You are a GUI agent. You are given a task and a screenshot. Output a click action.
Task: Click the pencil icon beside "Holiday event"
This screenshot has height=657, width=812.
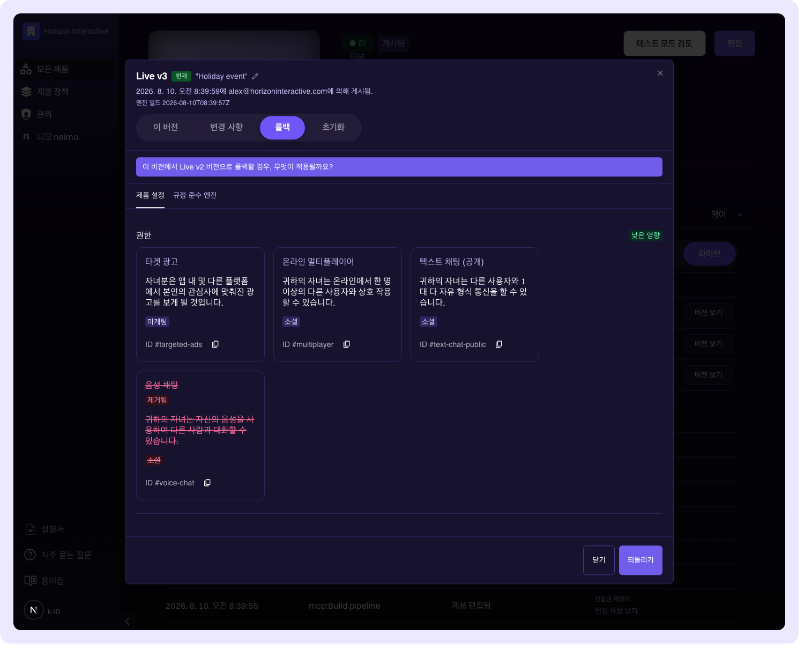click(x=255, y=76)
